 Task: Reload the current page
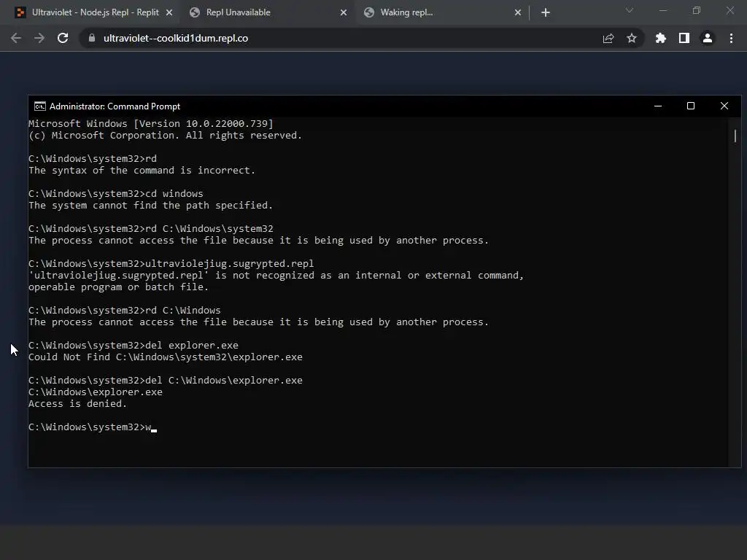coord(63,38)
